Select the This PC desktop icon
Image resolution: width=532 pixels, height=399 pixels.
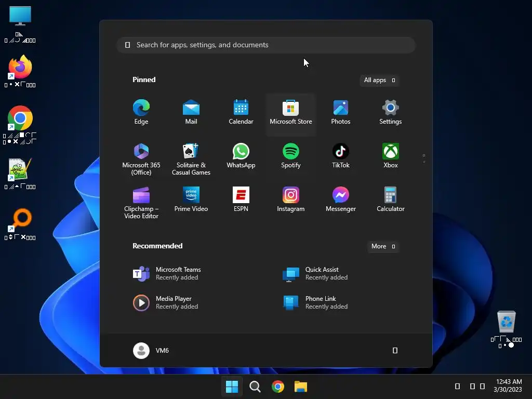tap(20, 24)
